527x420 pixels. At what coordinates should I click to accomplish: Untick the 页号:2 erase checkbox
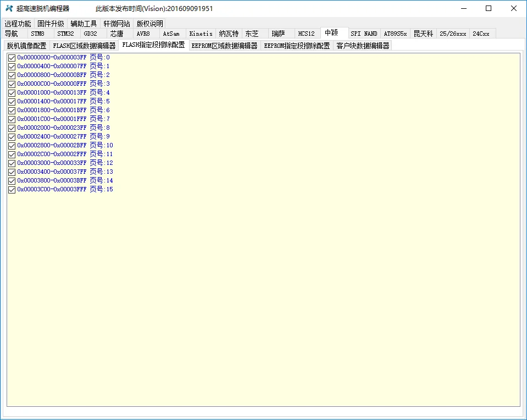(x=12, y=75)
